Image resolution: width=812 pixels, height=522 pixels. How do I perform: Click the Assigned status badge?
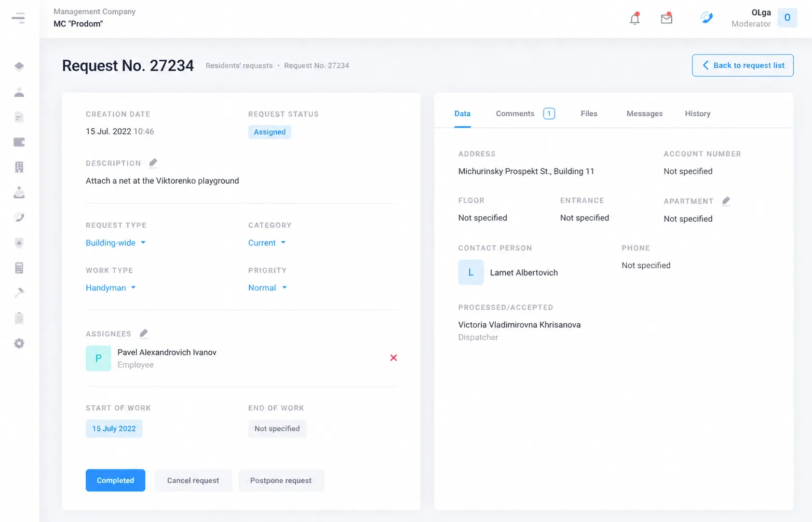coord(269,132)
